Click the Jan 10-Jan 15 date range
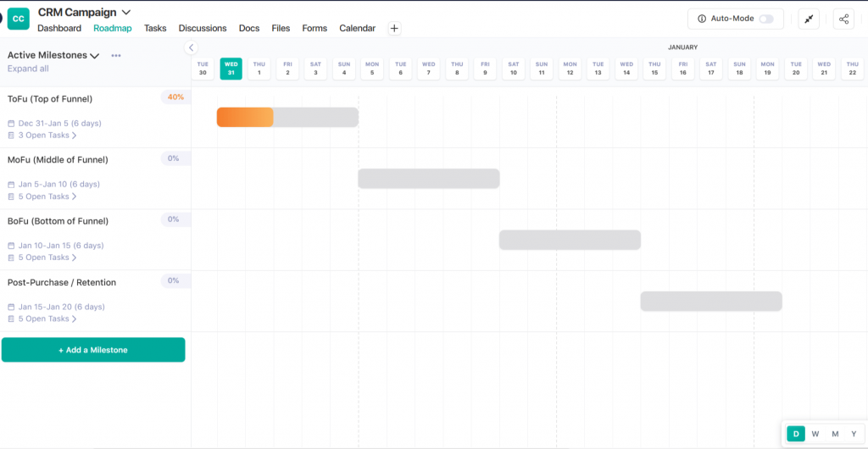This screenshot has width=868, height=449. [x=61, y=246]
